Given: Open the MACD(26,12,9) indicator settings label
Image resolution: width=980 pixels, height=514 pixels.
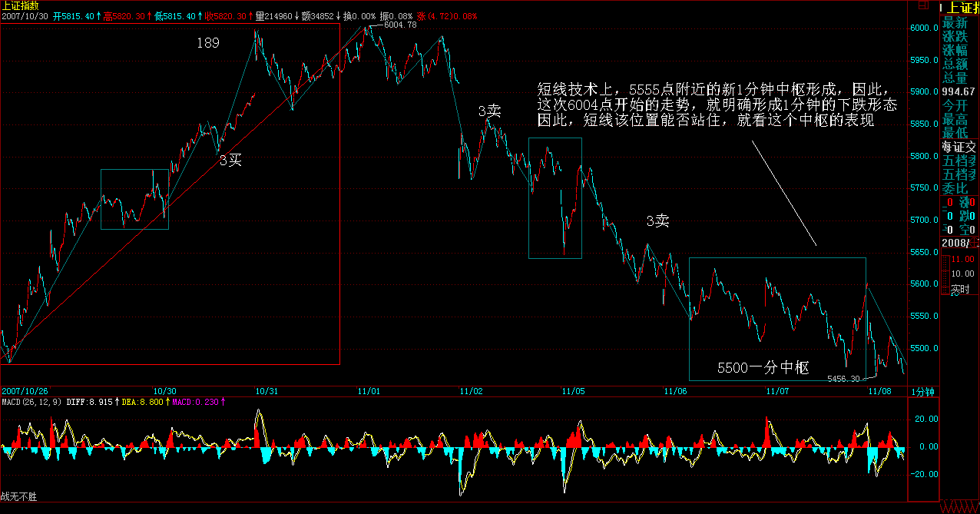Looking at the screenshot, I should tap(31, 401).
